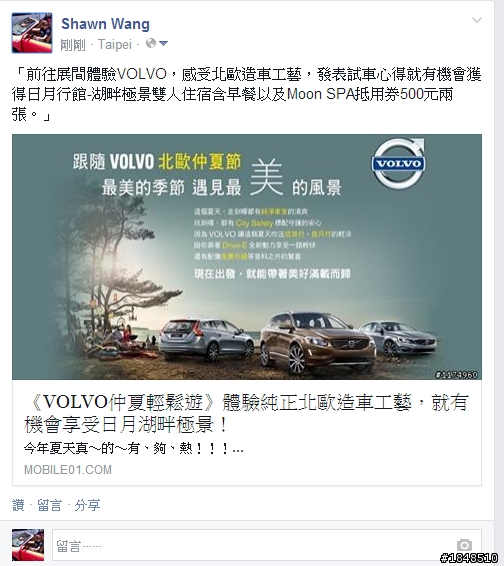504x566 pixels.
Task: Open the 《VOLVO仲夏輕鬆遊》 article headline
Action: pyautogui.click(x=247, y=414)
